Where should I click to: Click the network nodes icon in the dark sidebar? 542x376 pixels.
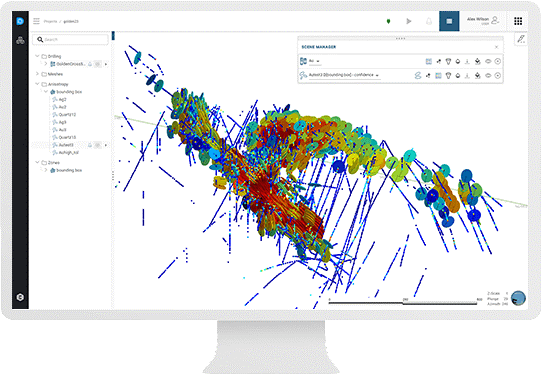coord(20,40)
